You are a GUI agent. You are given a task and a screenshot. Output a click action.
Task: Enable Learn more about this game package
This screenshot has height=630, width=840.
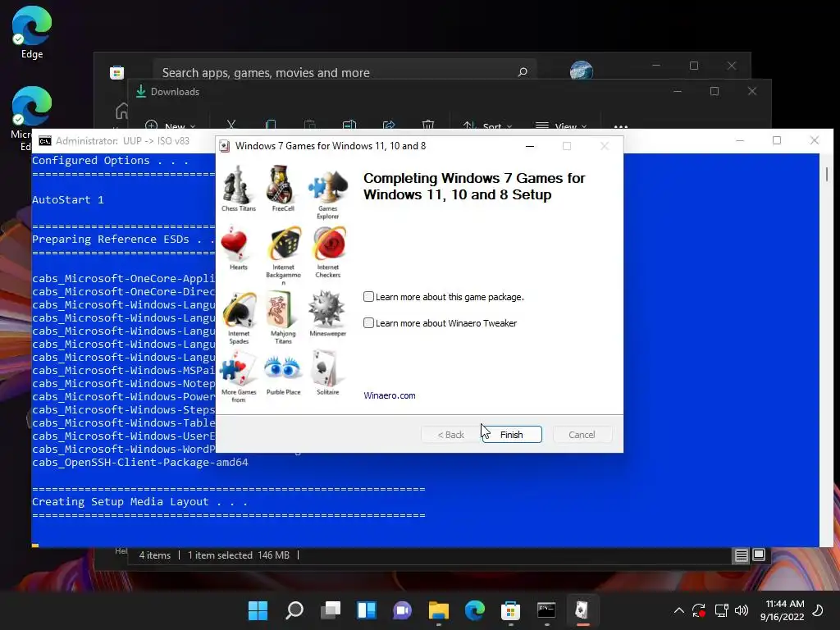368,297
